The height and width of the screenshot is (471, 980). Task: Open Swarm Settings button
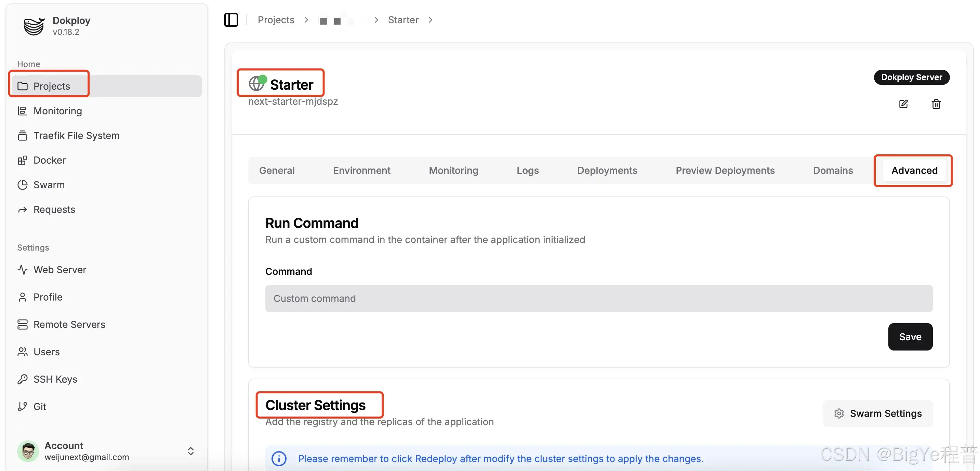coord(877,413)
